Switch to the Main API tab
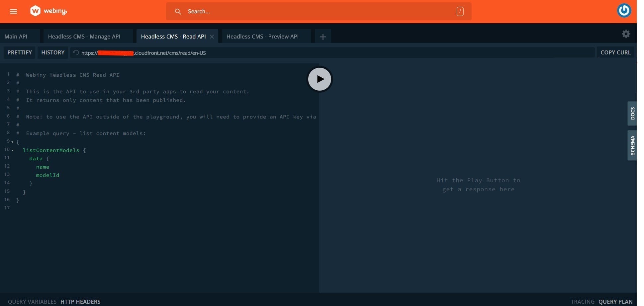The width and height of the screenshot is (644, 306). pos(16,37)
